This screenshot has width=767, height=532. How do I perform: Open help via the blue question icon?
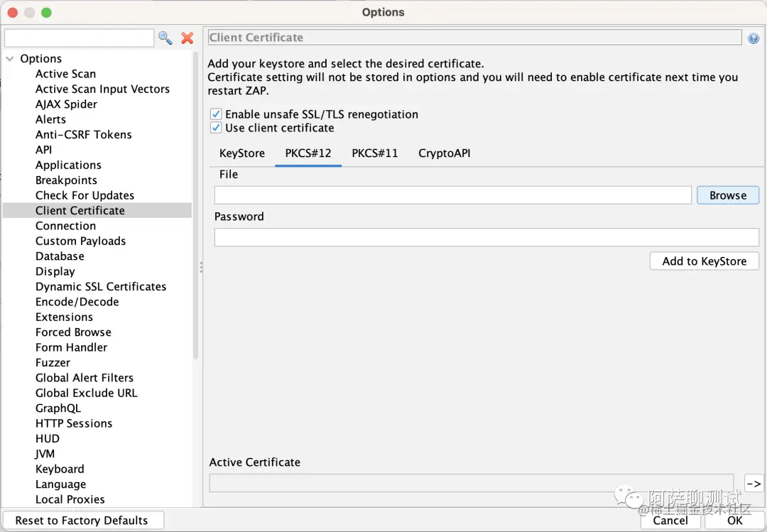tap(754, 38)
